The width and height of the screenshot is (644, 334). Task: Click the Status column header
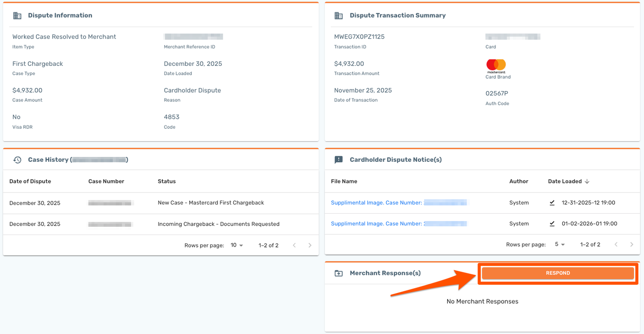click(x=167, y=182)
